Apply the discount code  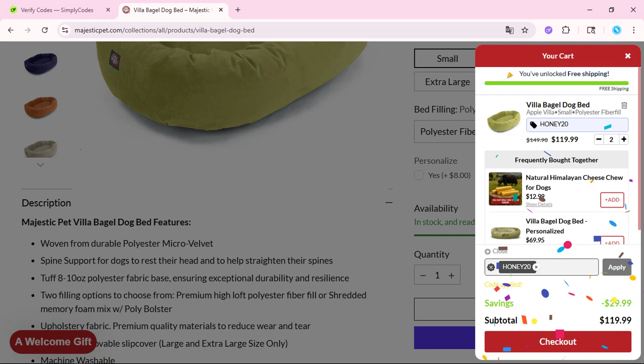pos(617,267)
